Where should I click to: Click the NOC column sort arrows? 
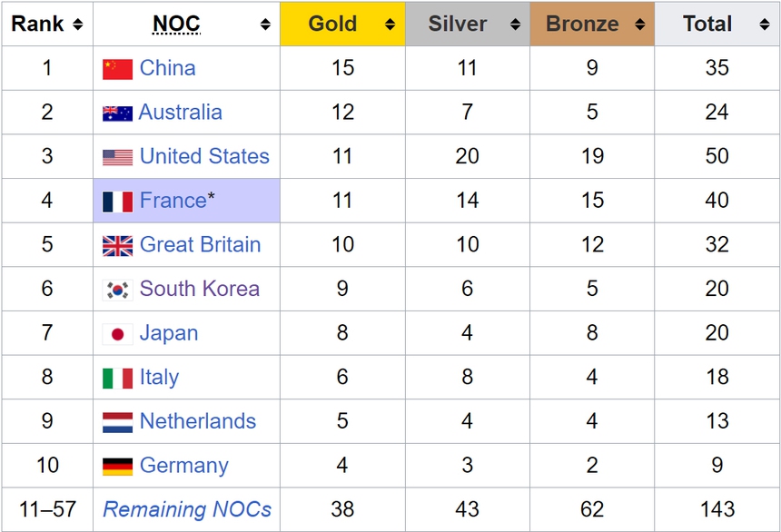263,25
